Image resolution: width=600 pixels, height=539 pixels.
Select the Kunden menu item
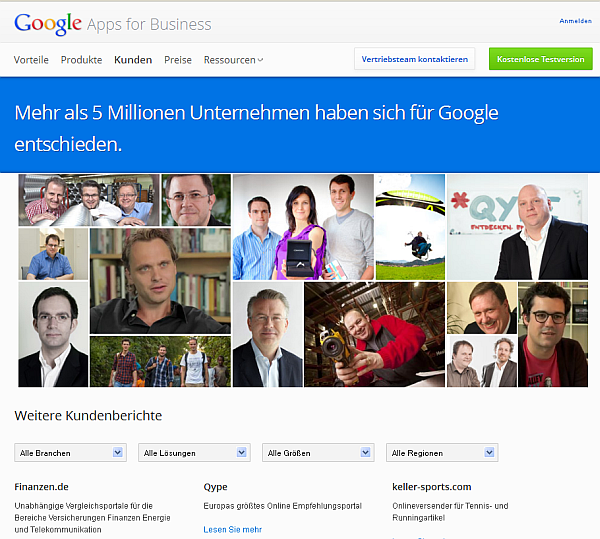pyautogui.click(x=133, y=60)
